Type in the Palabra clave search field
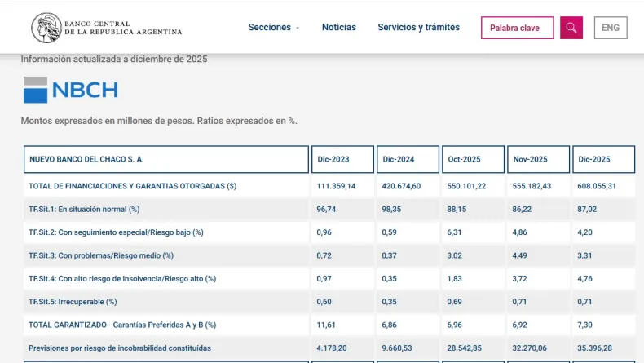This screenshot has height=363, width=644. (517, 28)
